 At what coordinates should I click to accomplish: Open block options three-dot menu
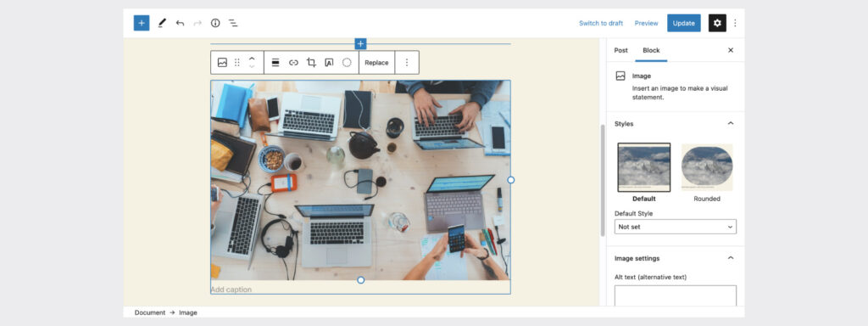407,63
